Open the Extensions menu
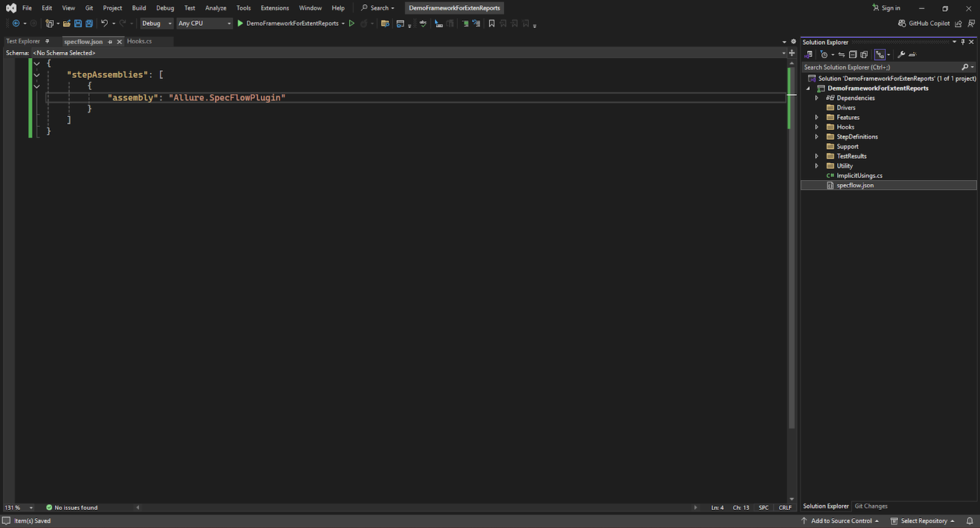The image size is (980, 528). click(274, 8)
